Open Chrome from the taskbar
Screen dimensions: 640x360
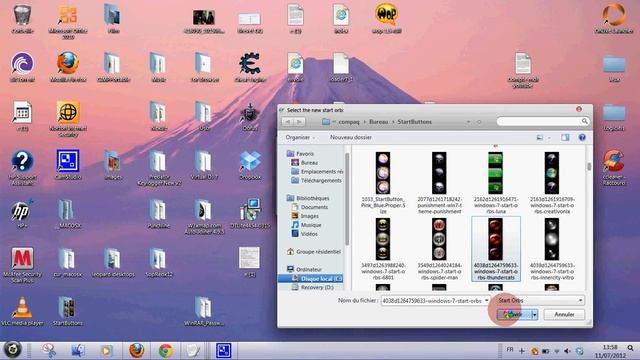click(165, 351)
